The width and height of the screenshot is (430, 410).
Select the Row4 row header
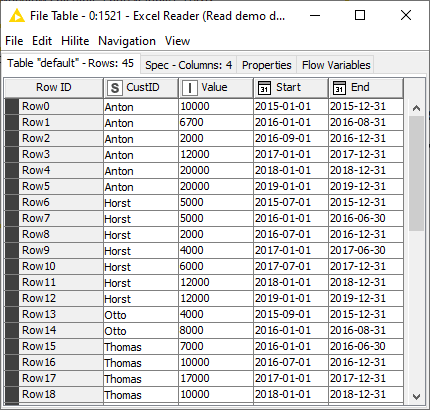point(54,171)
